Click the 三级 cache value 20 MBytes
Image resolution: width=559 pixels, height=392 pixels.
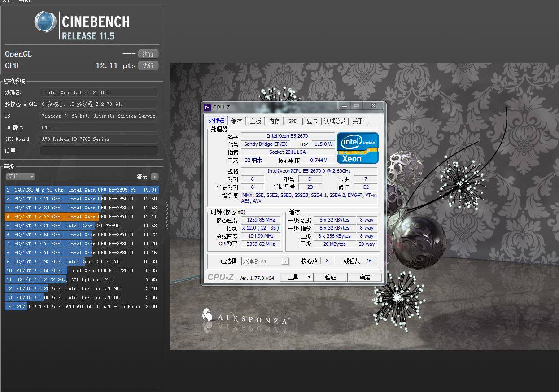point(335,244)
